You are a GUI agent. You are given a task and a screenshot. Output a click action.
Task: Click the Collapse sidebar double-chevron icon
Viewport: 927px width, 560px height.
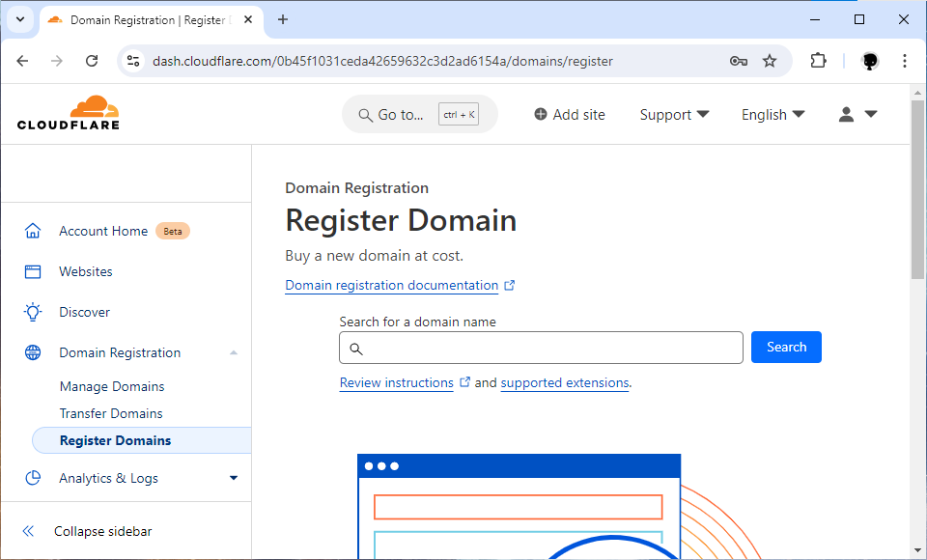[x=28, y=531]
